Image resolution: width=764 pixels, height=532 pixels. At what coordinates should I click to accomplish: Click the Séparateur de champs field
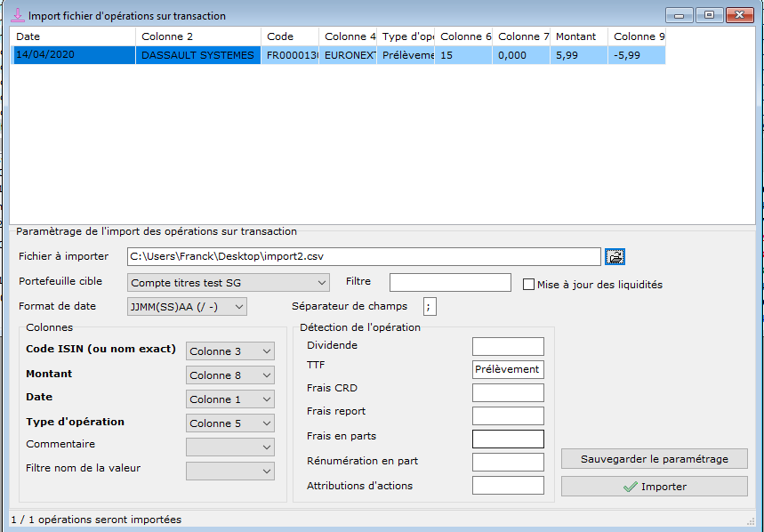[x=430, y=307]
